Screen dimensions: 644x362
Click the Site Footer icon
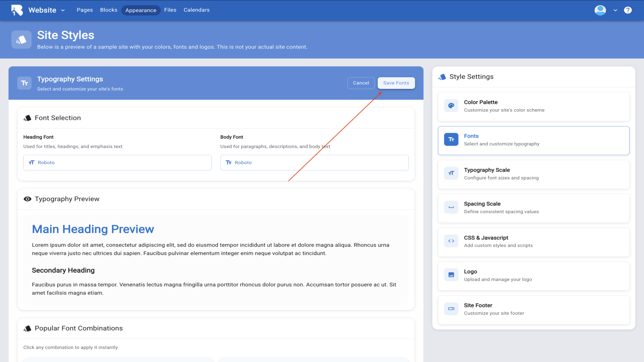451,309
